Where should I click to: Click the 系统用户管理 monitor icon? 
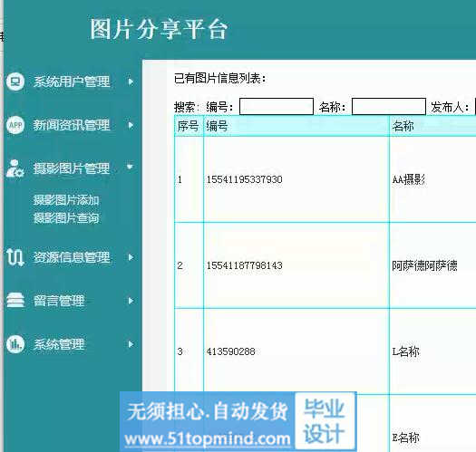tap(15, 82)
